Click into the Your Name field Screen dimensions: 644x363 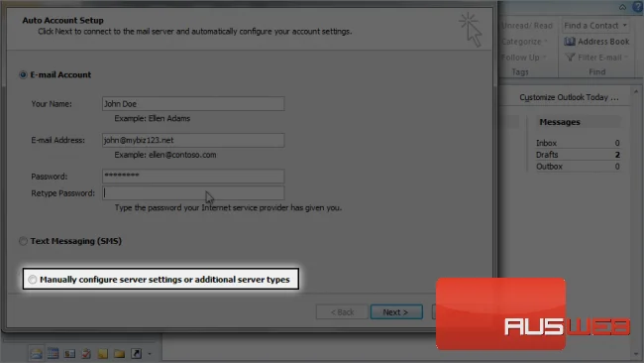pyautogui.click(x=193, y=103)
